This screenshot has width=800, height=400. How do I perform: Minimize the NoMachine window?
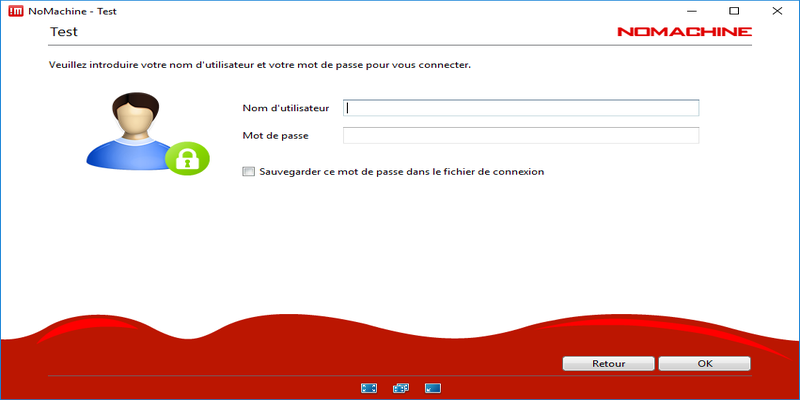coord(691,11)
